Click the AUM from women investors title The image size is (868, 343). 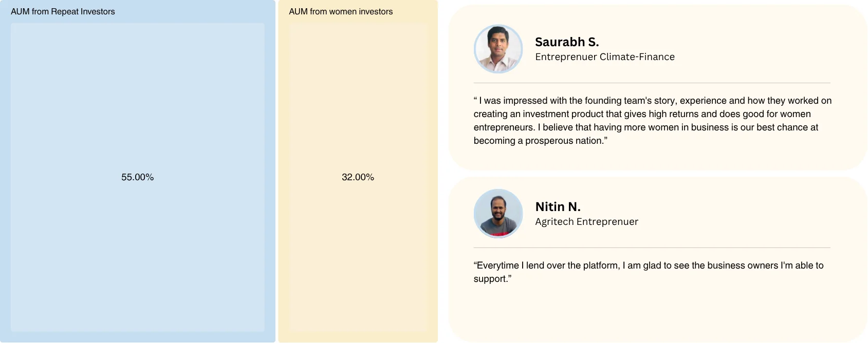point(341,11)
